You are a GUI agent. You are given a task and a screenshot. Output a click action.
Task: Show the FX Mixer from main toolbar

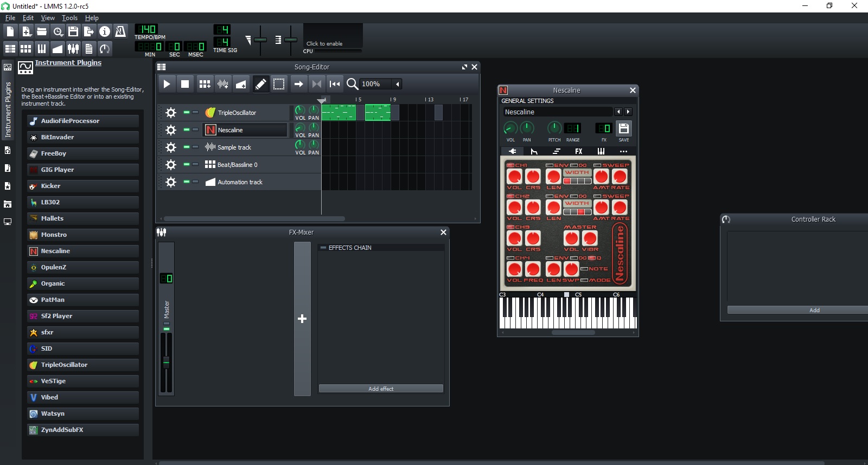73,49
